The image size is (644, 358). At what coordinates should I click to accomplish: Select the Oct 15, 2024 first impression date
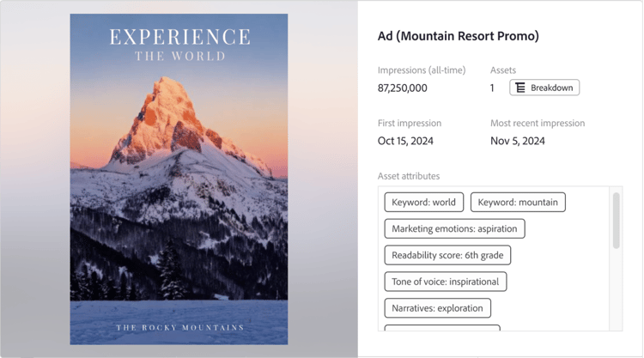[407, 141]
